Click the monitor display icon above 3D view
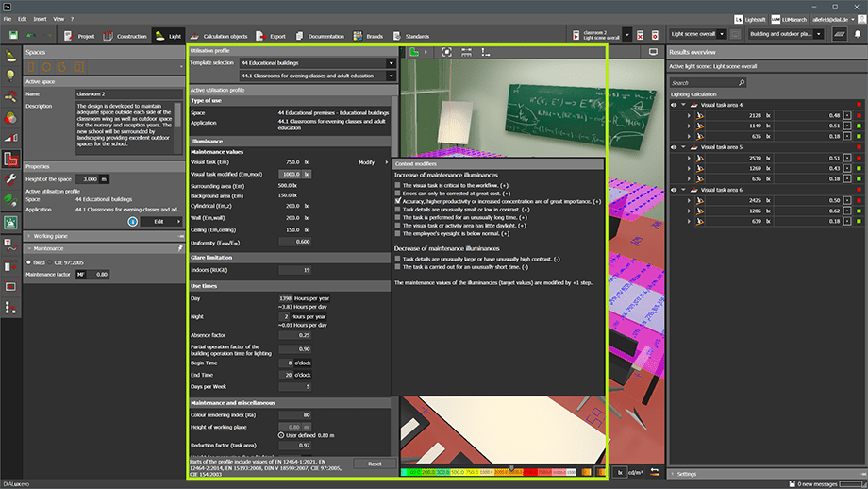 pos(652,53)
